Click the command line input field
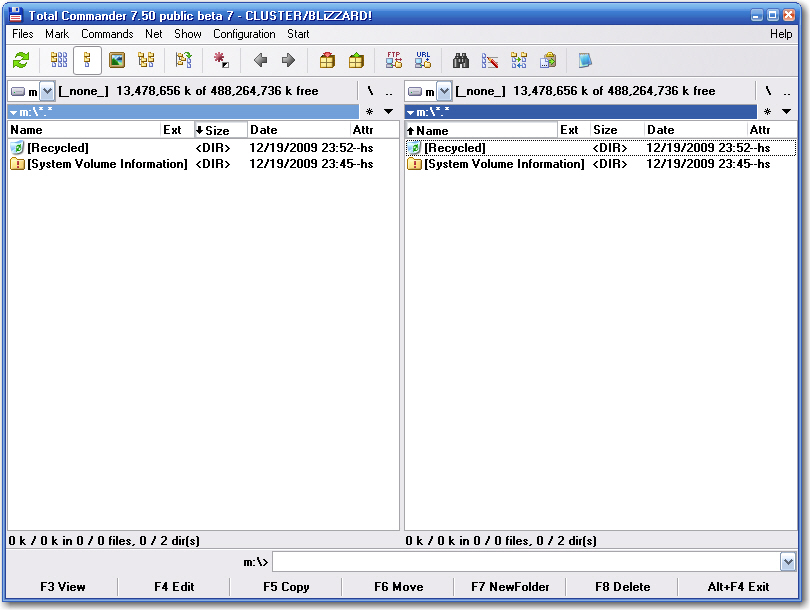 [x=526, y=563]
